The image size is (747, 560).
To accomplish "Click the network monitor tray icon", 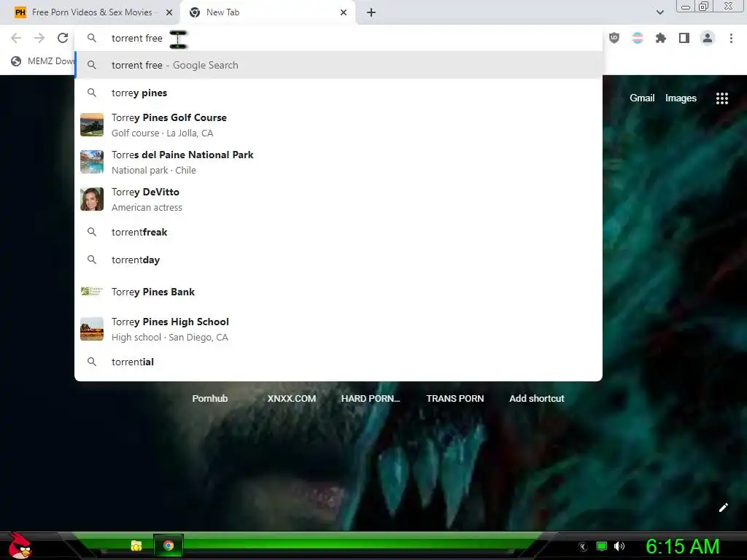I will [x=602, y=546].
